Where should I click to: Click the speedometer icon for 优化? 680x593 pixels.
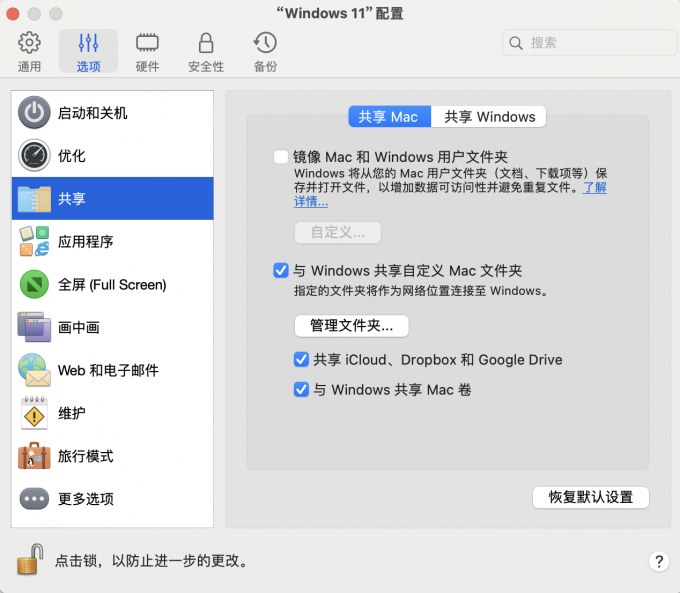coord(34,155)
